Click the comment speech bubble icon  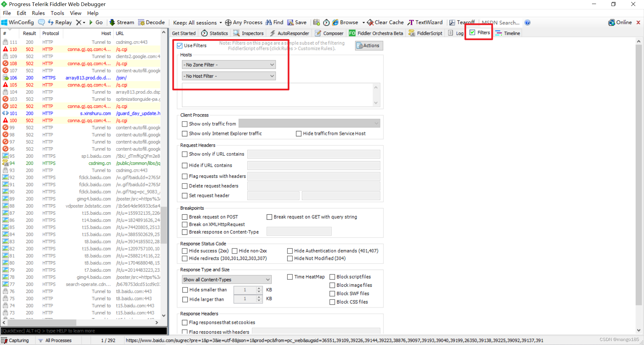[42, 22]
